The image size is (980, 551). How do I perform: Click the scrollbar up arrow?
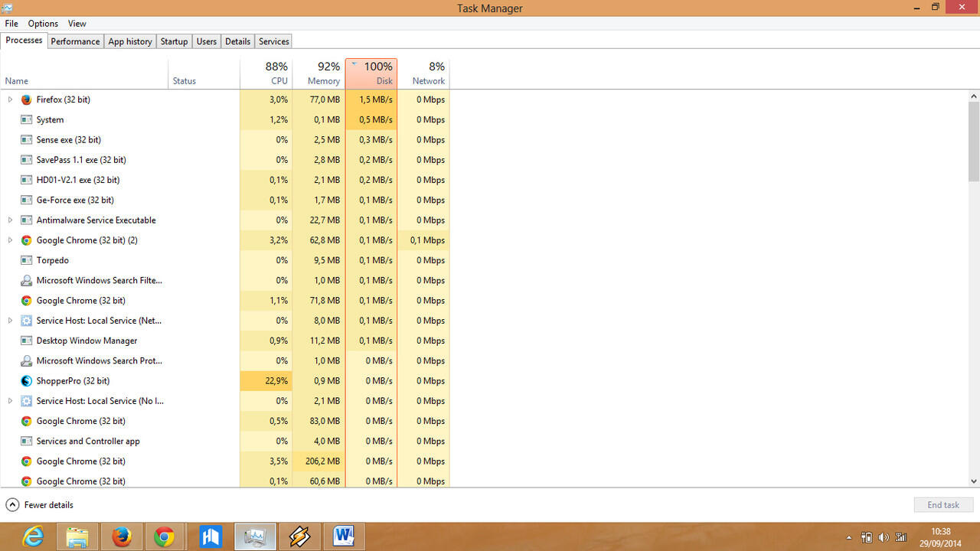(974, 96)
